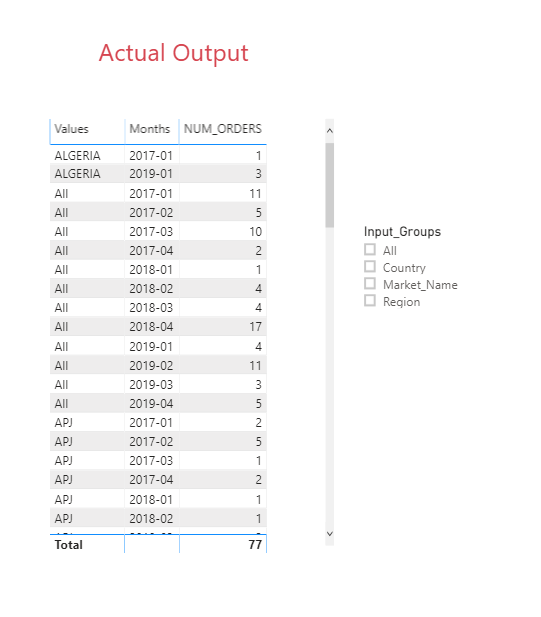Select the ALGERIA cell for 2019-01

(78, 174)
